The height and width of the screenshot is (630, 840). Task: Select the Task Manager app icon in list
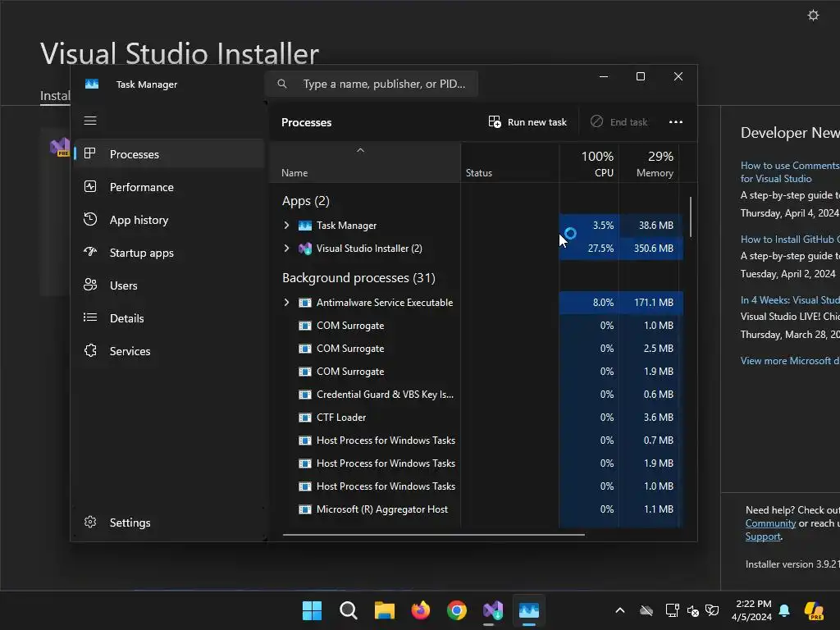coord(305,226)
